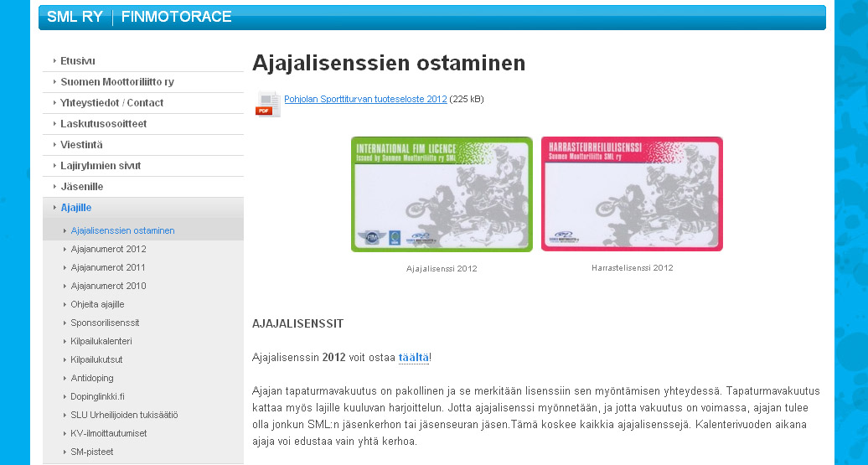Open Dopinglinkki.fi submenu link
The image size is (868, 465).
(x=97, y=397)
